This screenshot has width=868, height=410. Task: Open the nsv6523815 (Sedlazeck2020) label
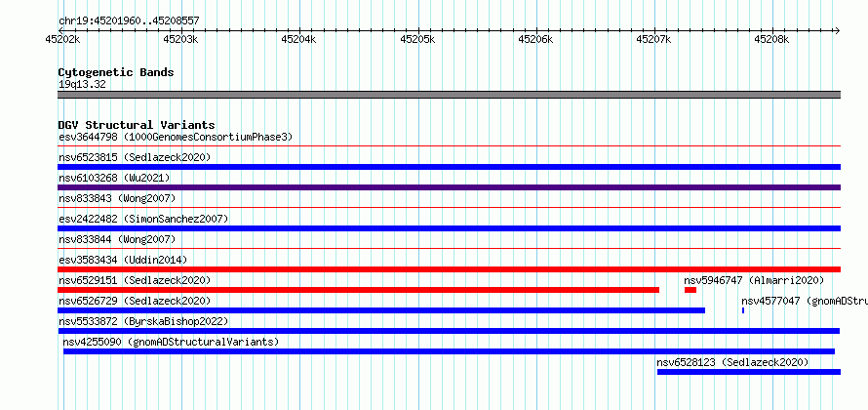(135, 157)
